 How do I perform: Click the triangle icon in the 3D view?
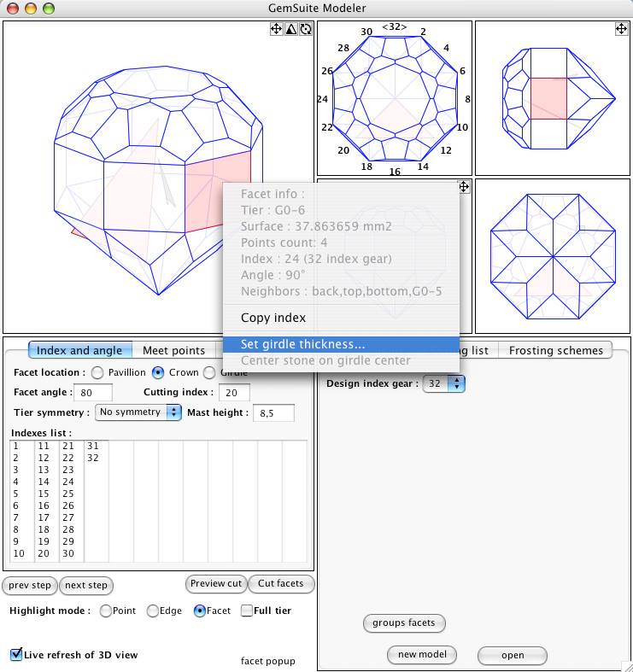291,29
